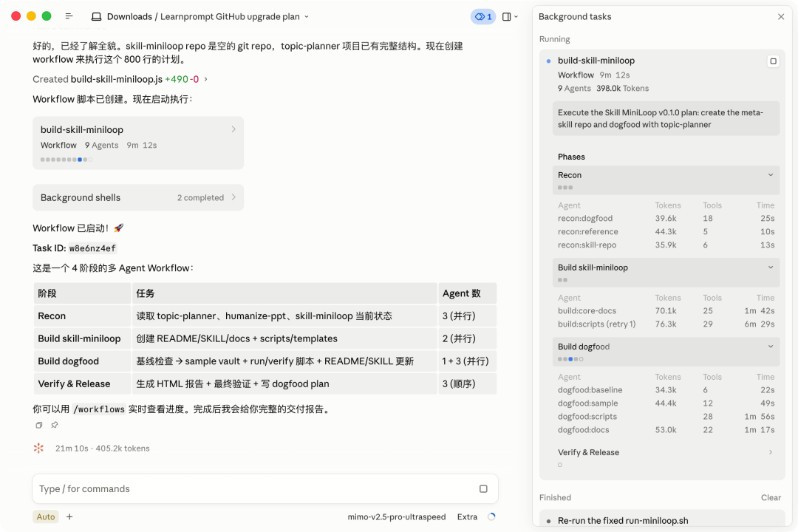Viewport: 798px width, 532px height.
Task: Click the orange asterisk status icon
Action: 38,448
